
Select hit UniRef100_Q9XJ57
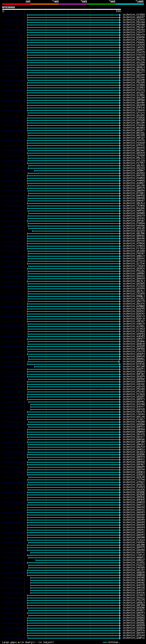coord(134,570)
